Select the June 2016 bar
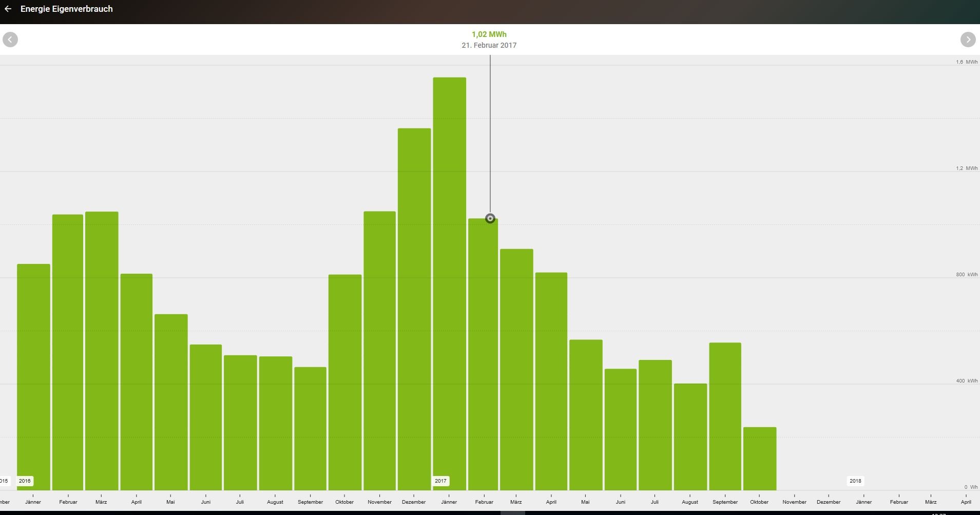This screenshot has height=515, width=980. [206, 417]
